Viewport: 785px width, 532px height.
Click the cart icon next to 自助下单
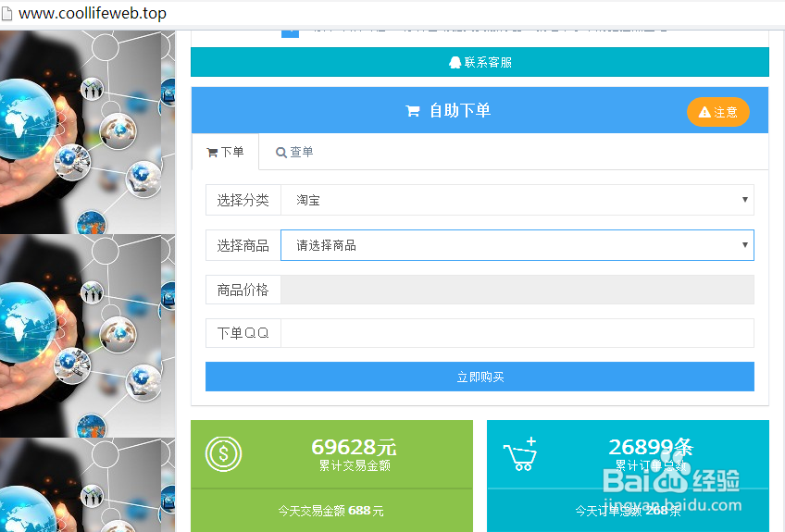413,111
